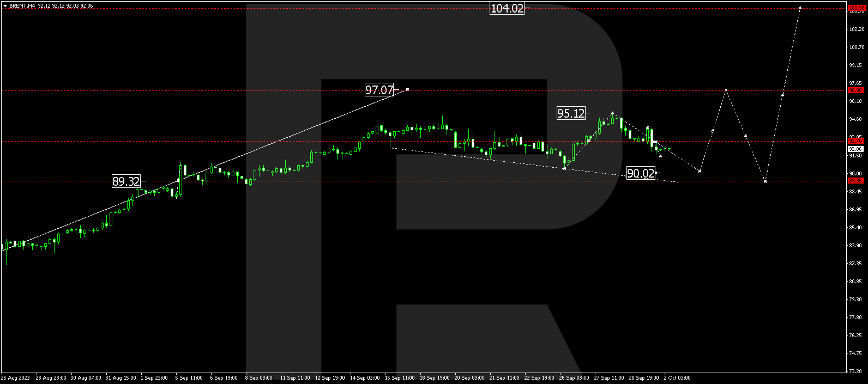The width and height of the screenshot is (868, 384).
Task: Click the red 103.98 level tag on axis
Action: [x=855, y=8]
